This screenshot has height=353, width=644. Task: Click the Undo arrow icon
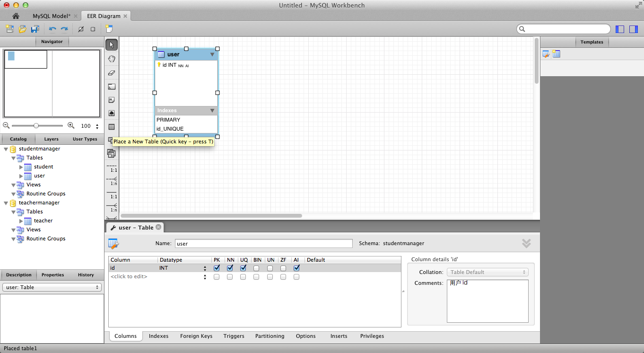(x=52, y=29)
